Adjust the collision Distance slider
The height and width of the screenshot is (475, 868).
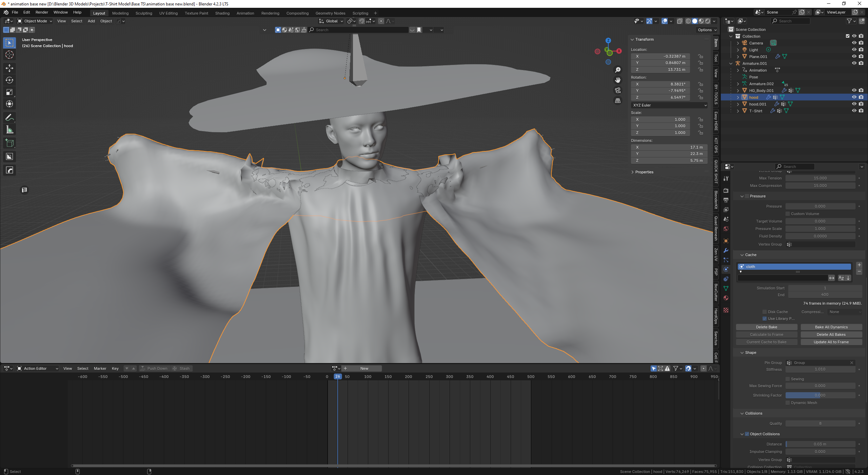(820, 444)
